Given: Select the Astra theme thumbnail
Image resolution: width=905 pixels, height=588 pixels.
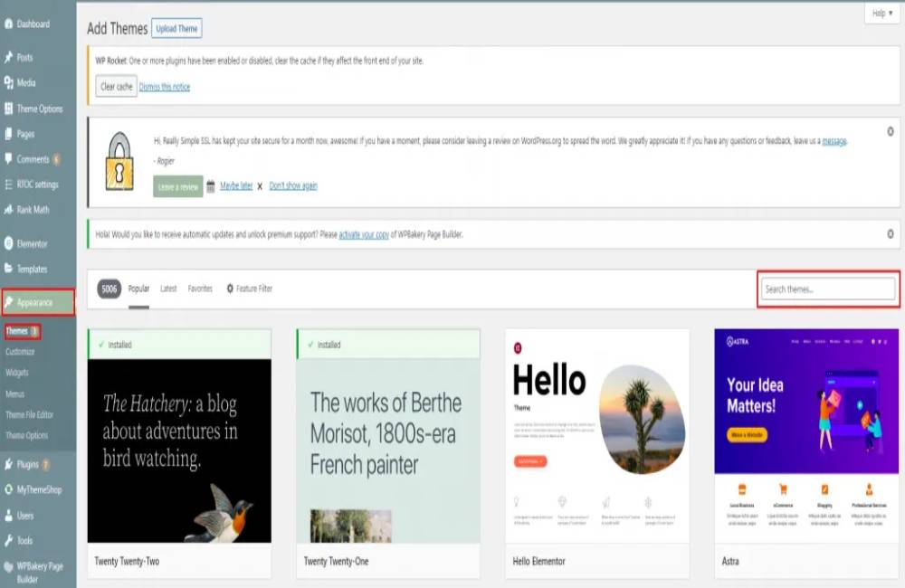Looking at the screenshot, I should [806, 436].
